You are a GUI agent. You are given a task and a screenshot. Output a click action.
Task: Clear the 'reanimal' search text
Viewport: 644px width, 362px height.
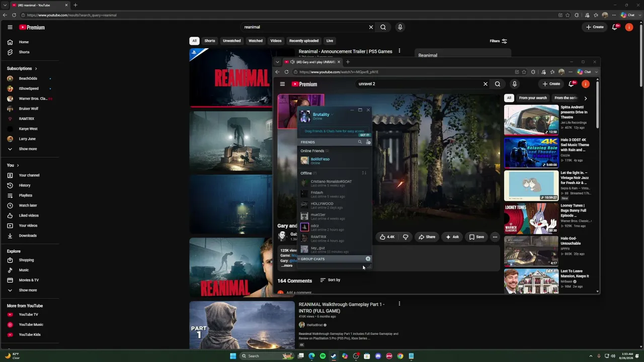pyautogui.click(x=371, y=27)
